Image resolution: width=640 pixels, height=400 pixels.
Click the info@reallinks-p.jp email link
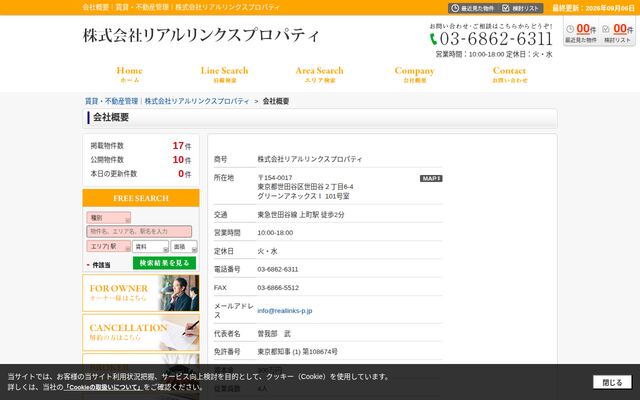pyautogui.click(x=284, y=311)
